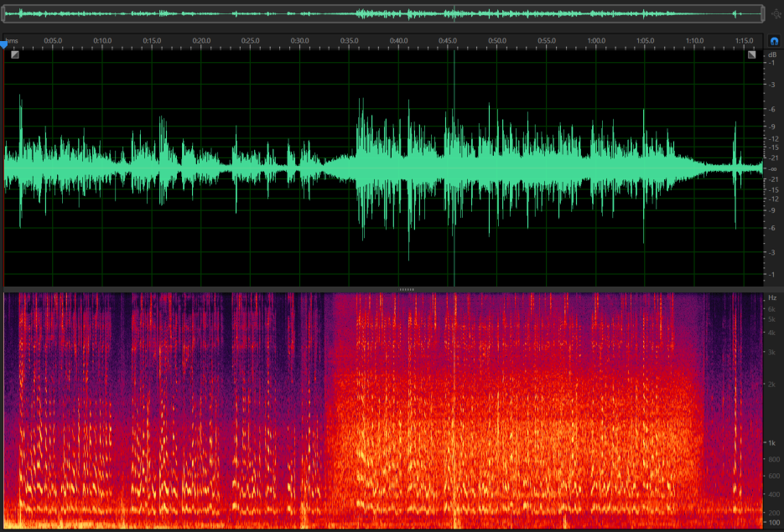784x532 pixels.
Task: Click the fade out handle
Action: (x=752, y=54)
